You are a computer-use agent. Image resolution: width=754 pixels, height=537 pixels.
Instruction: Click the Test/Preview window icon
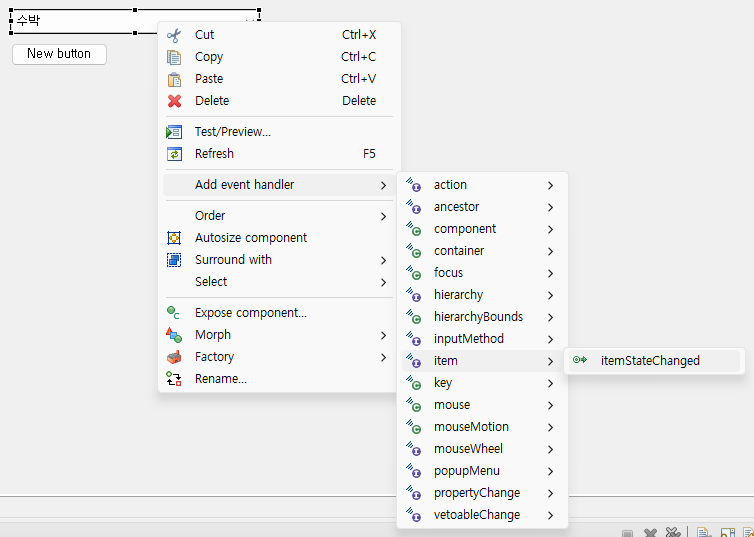(x=174, y=132)
